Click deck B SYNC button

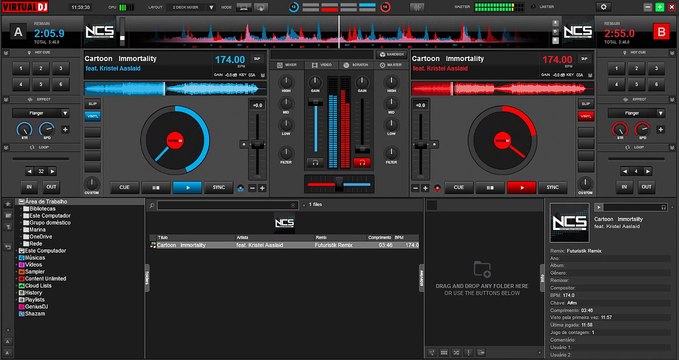[553, 188]
